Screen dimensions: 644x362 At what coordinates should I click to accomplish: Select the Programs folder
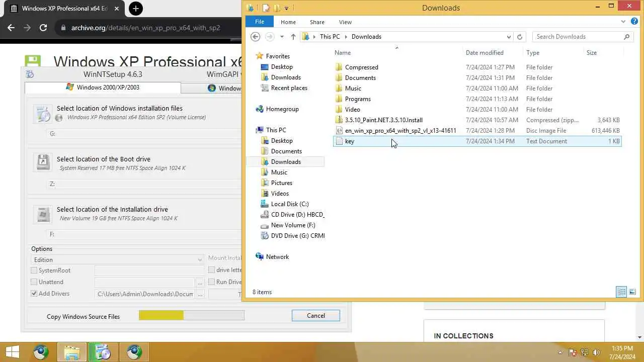[358, 99]
